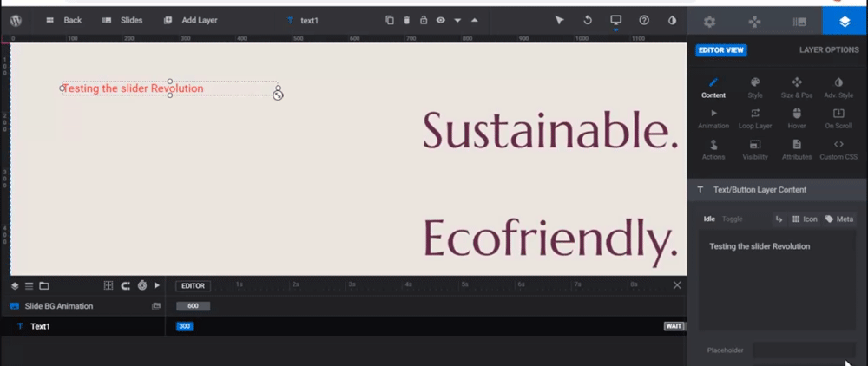The width and height of the screenshot is (868, 366).
Task: Open the Content pencil section
Action: (x=713, y=88)
